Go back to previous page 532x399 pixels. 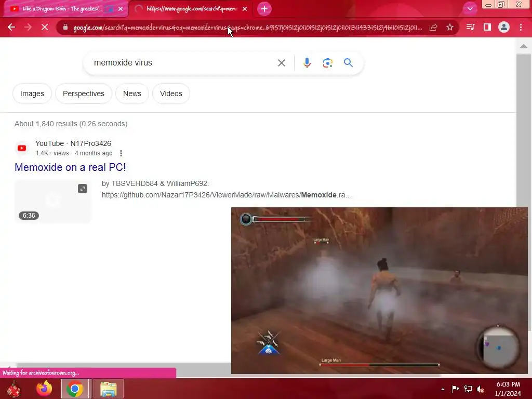(11, 27)
